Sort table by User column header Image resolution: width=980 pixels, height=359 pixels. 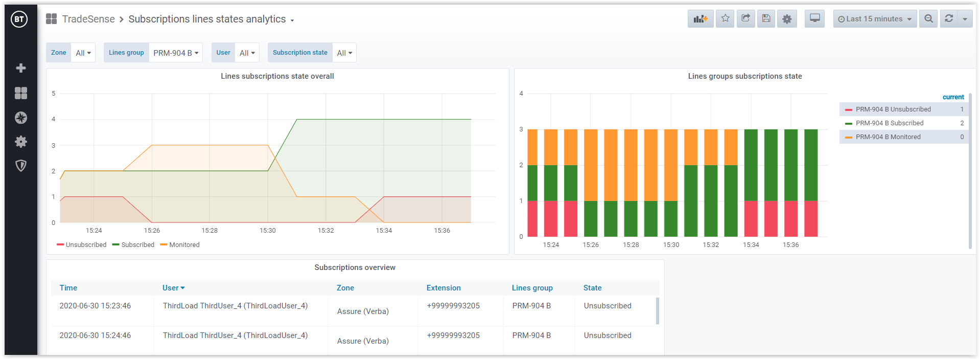point(173,288)
